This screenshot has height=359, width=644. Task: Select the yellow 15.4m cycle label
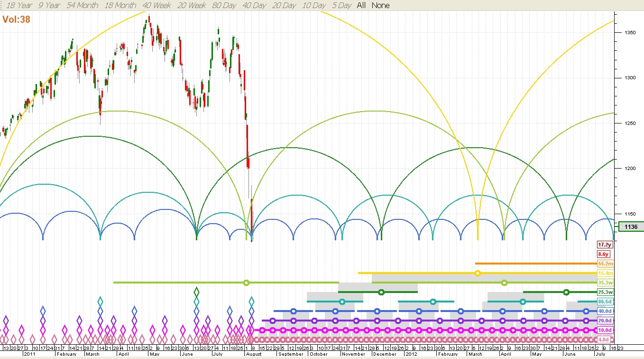pyautogui.click(x=605, y=273)
